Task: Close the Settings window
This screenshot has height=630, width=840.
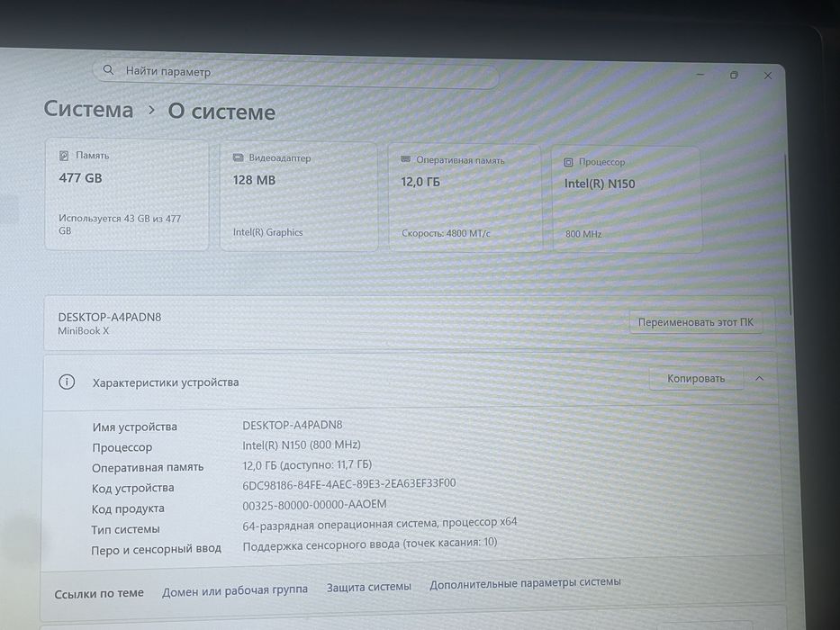Action: tap(768, 76)
